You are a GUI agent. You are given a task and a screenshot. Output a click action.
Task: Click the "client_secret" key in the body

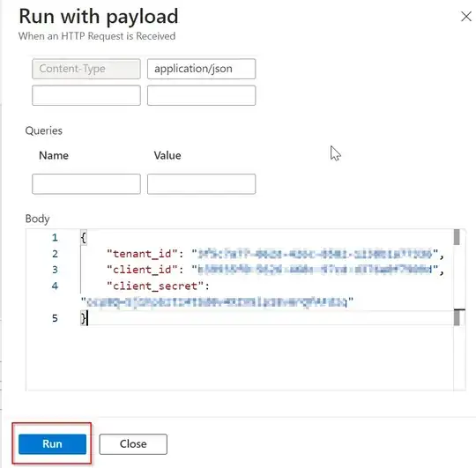tap(155, 286)
